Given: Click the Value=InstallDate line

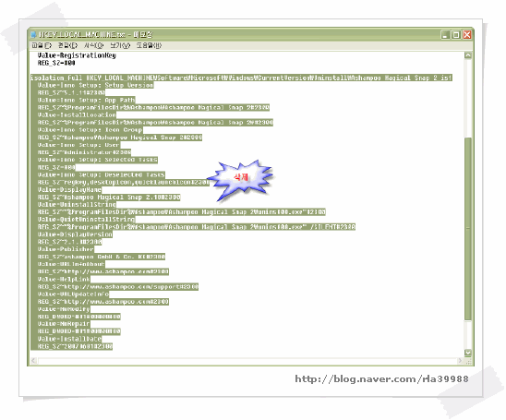Looking at the screenshot, I should click(x=69, y=339).
